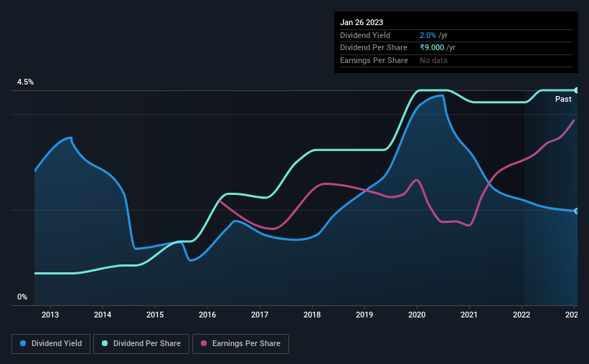589x364 pixels.
Task: Click the ₹9.000 dividend per share value
Action: point(432,48)
